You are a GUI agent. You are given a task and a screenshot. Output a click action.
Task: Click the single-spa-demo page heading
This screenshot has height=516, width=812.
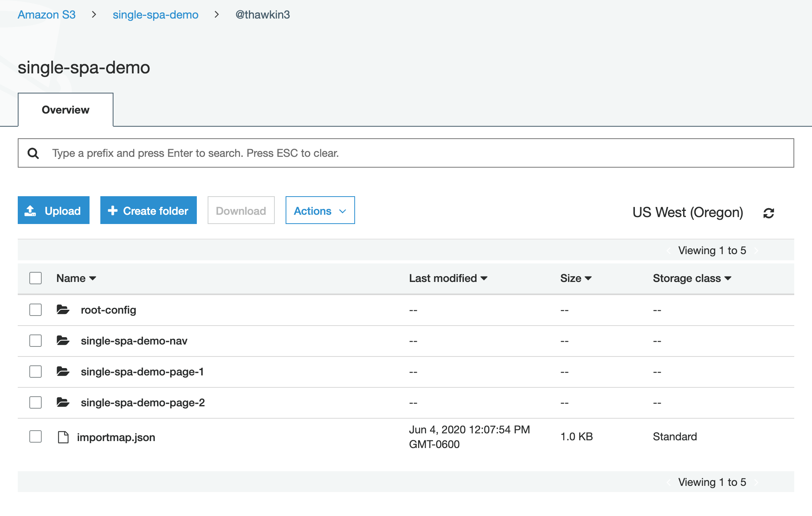tap(84, 68)
